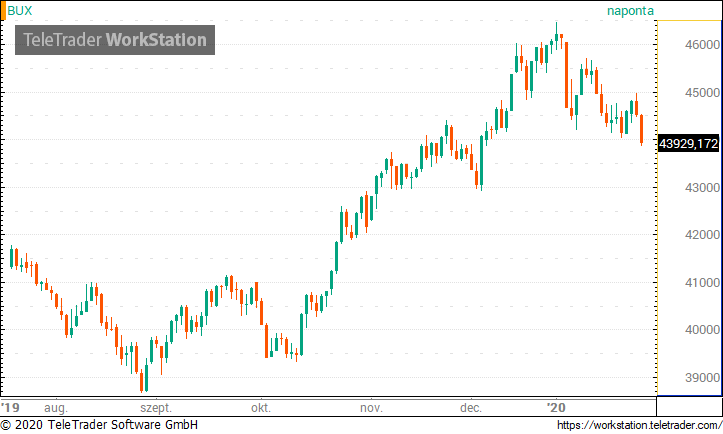
Task: Select the aug. time axis marker
Action: [56, 408]
